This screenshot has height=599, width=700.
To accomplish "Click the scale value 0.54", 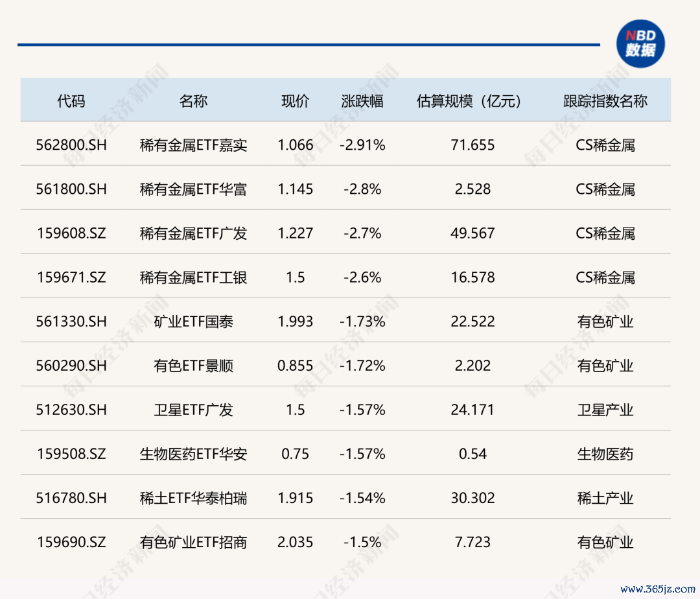I will coord(472,454).
